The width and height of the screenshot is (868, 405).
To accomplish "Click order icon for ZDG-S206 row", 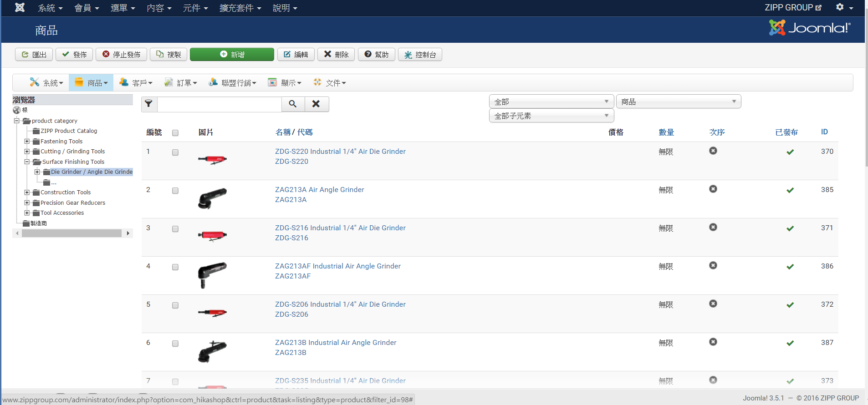I will 713,304.
